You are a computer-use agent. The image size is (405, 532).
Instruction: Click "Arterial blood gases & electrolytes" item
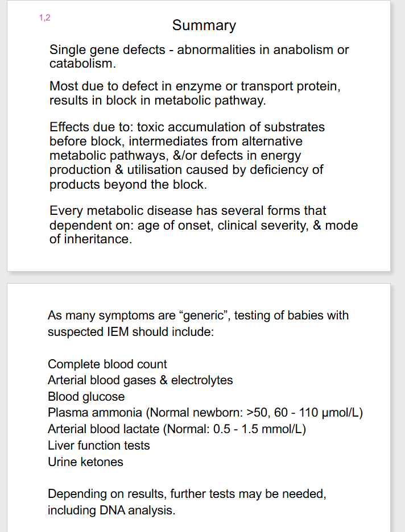140,380
